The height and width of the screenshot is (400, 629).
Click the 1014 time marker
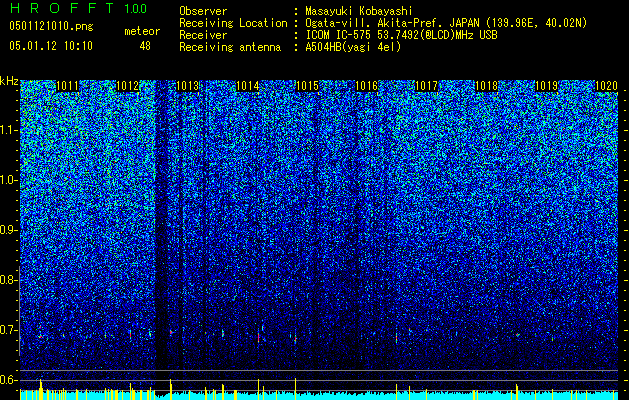pos(248,86)
